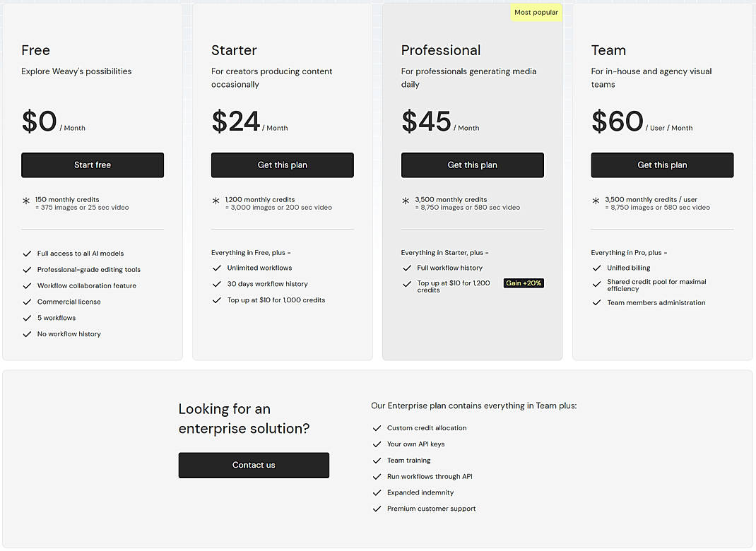Screen dimensions: 756x551
Task: Select the Professional plan heading
Action: [441, 50]
